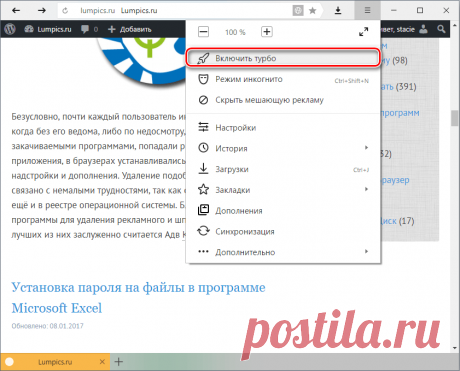Open the История menu entry
460x371 pixels.
(x=283, y=148)
